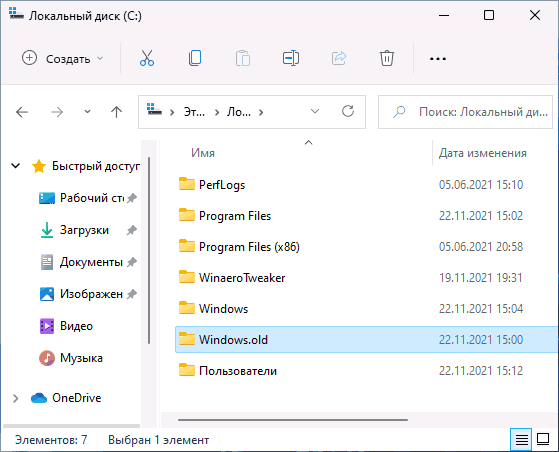Screen dimensions: 559x452
Task: Click the search magnifier icon
Action: point(399,112)
